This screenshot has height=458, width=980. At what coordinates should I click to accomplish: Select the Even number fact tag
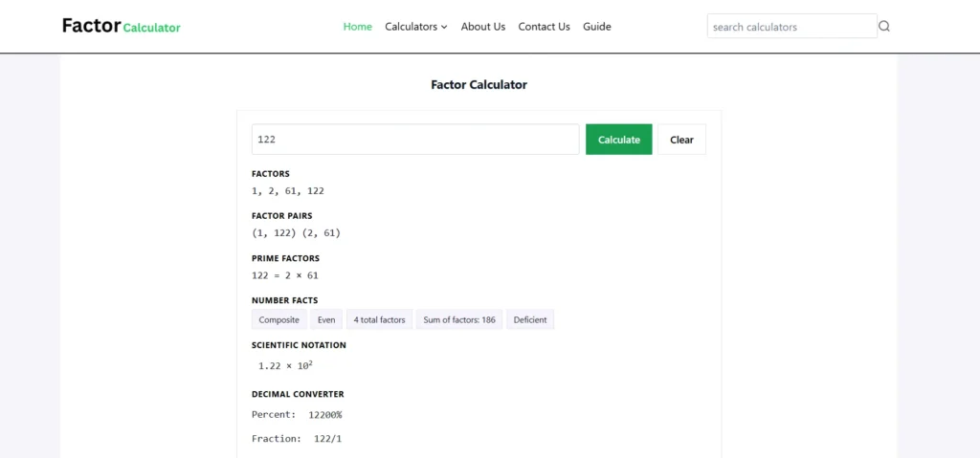coord(326,319)
